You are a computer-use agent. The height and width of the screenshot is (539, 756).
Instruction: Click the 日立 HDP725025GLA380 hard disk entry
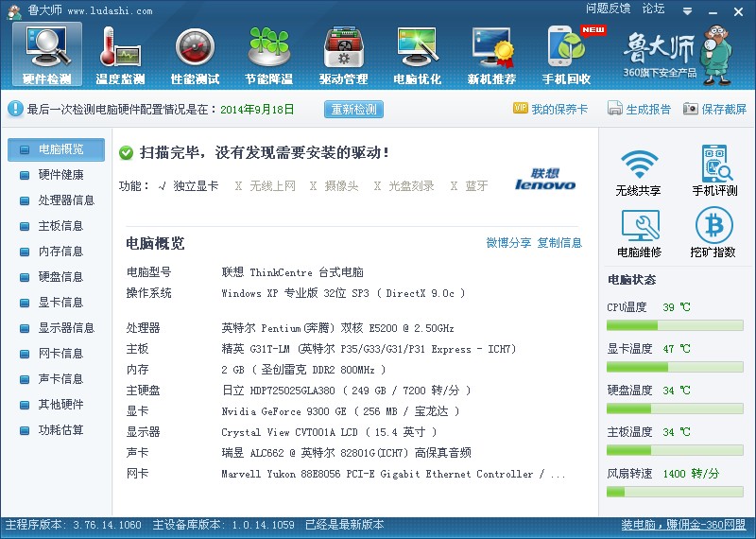346,391
